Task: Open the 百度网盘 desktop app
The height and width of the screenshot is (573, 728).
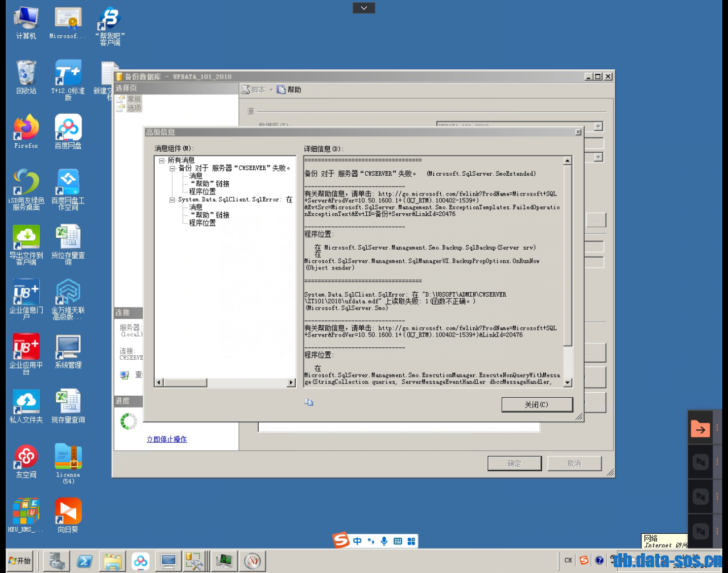Action: tap(67, 125)
